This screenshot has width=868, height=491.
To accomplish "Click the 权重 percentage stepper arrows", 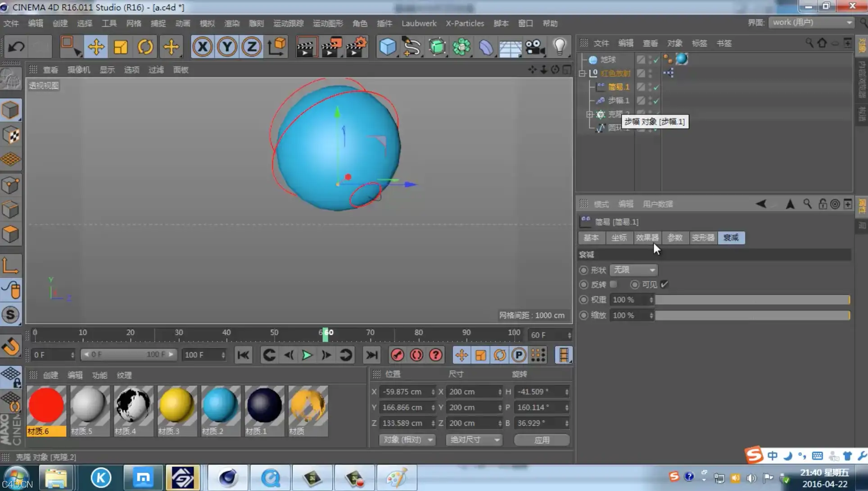I will coord(651,300).
